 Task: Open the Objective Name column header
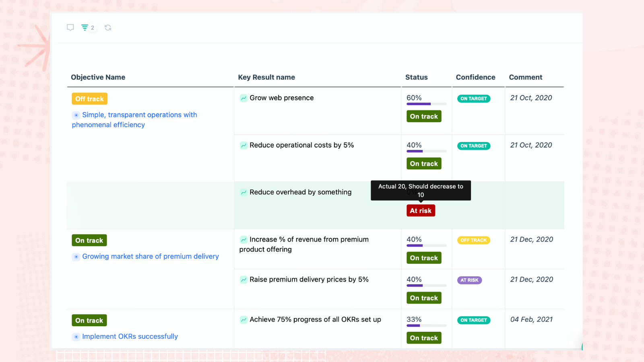coord(98,77)
